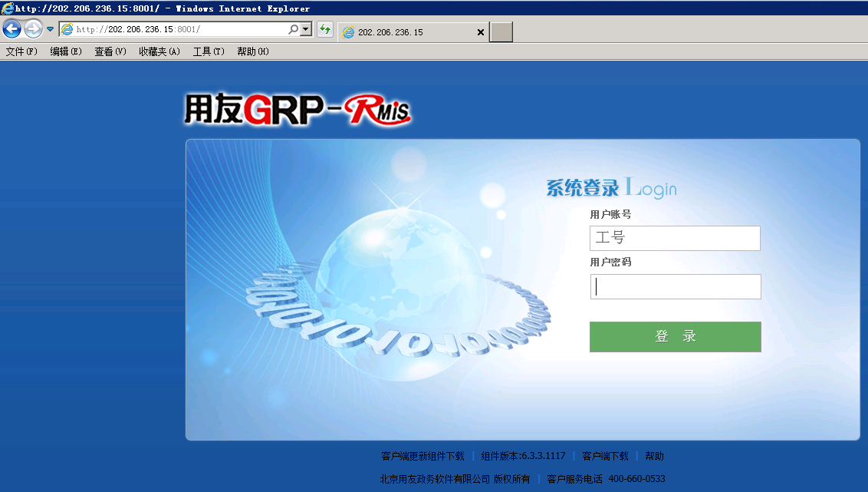Open the 收藏夹(A) favorites menu
The width and height of the screenshot is (868, 492).
pyautogui.click(x=159, y=51)
